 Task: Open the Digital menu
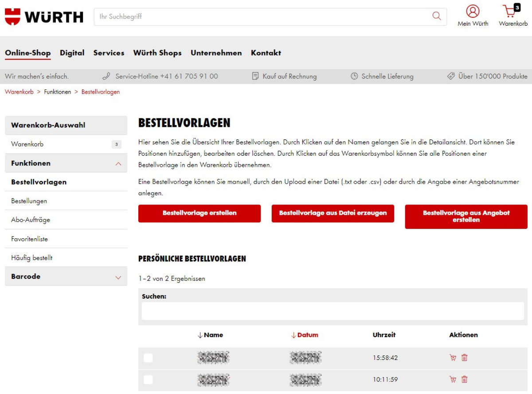pos(72,53)
